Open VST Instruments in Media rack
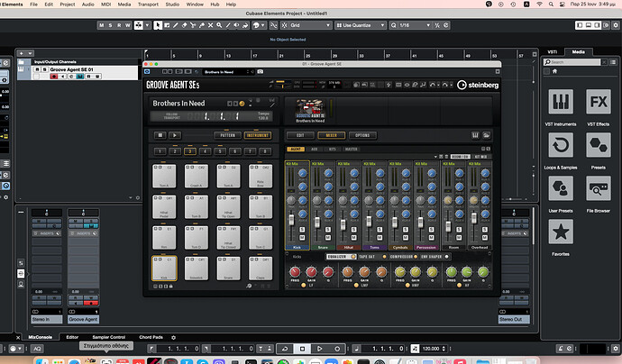 [x=561, y=103]
